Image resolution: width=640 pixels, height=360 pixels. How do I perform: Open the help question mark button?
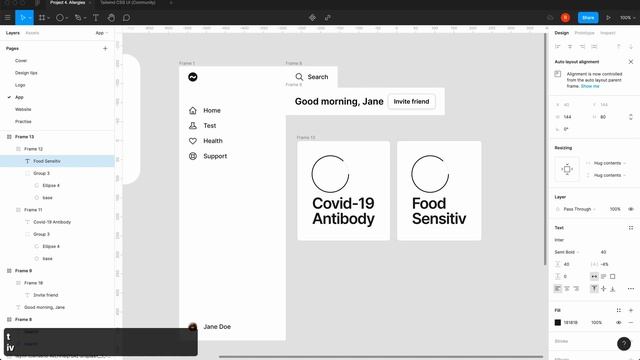(624, 344)
